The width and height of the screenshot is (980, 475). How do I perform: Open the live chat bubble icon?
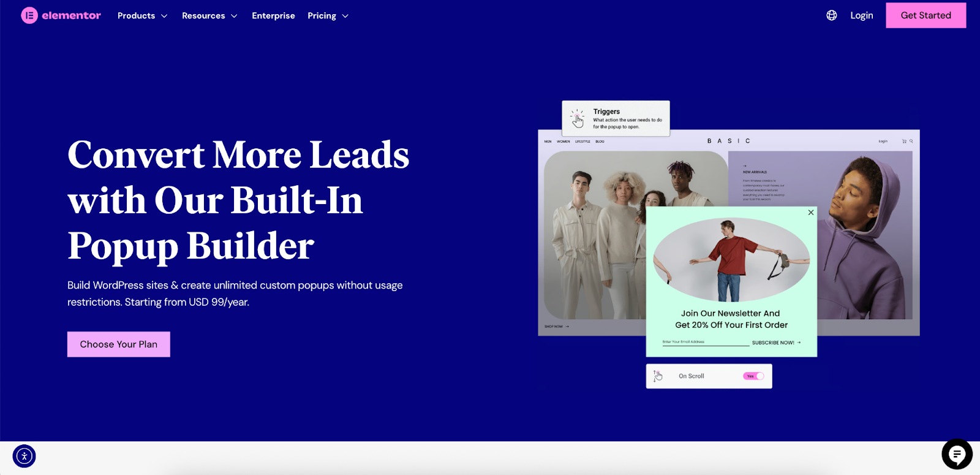pos(956,455)
